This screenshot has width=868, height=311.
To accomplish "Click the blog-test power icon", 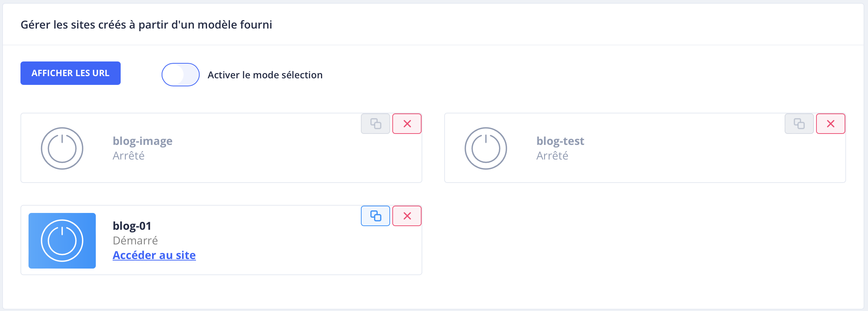I will click(486, 148).
